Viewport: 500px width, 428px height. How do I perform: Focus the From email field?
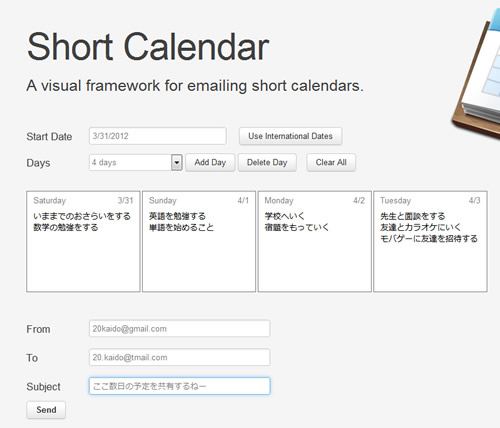[x=180, y=329]
